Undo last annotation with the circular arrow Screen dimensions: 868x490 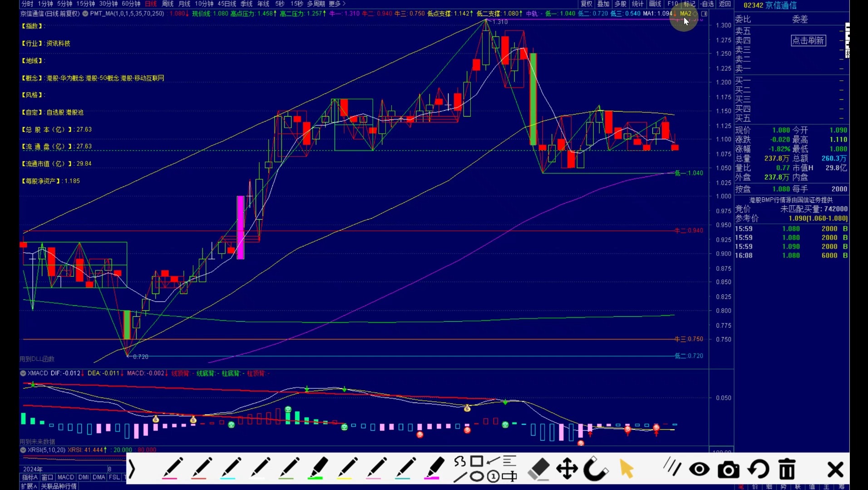point(758,469)
